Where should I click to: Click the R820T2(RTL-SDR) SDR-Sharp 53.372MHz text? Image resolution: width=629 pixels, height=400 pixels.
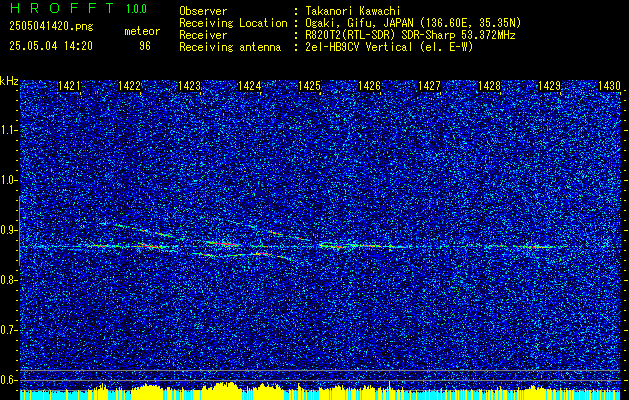click(410, 35)
